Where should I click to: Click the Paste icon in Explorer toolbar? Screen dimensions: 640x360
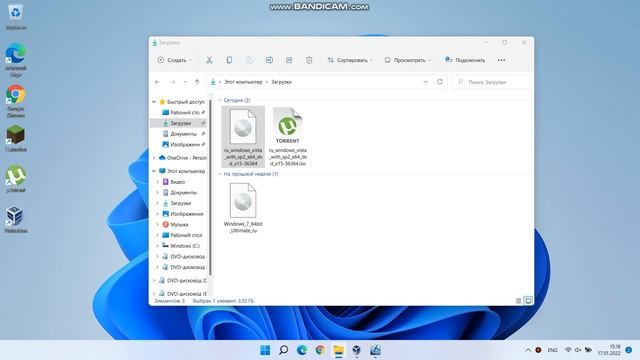click(x=249, y=60)
